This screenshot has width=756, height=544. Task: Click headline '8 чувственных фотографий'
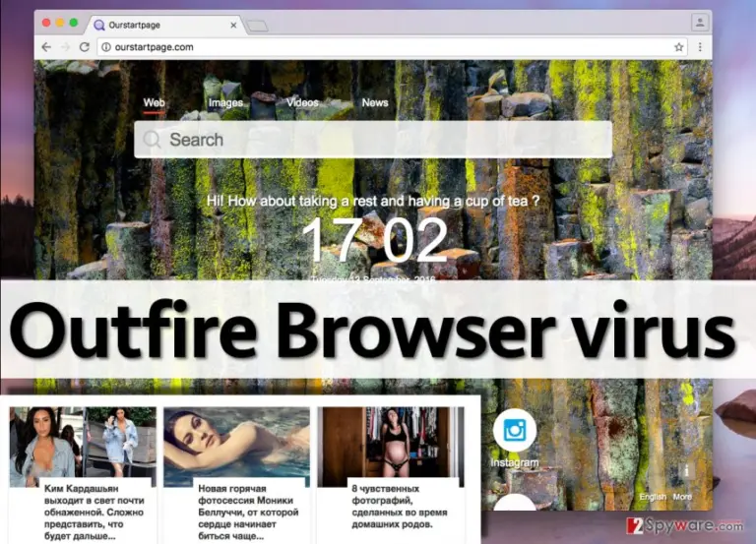(x=400, y=507)
